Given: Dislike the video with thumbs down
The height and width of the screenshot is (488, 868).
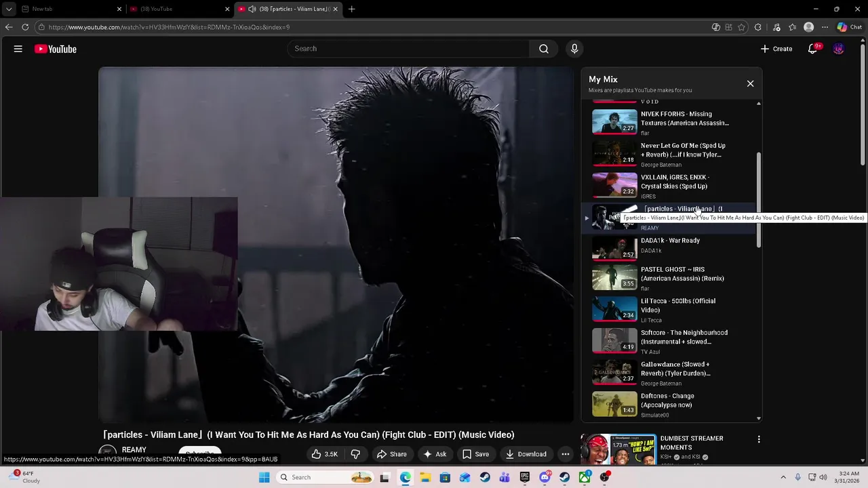Looking at the screenshot, I should (355, 454).
